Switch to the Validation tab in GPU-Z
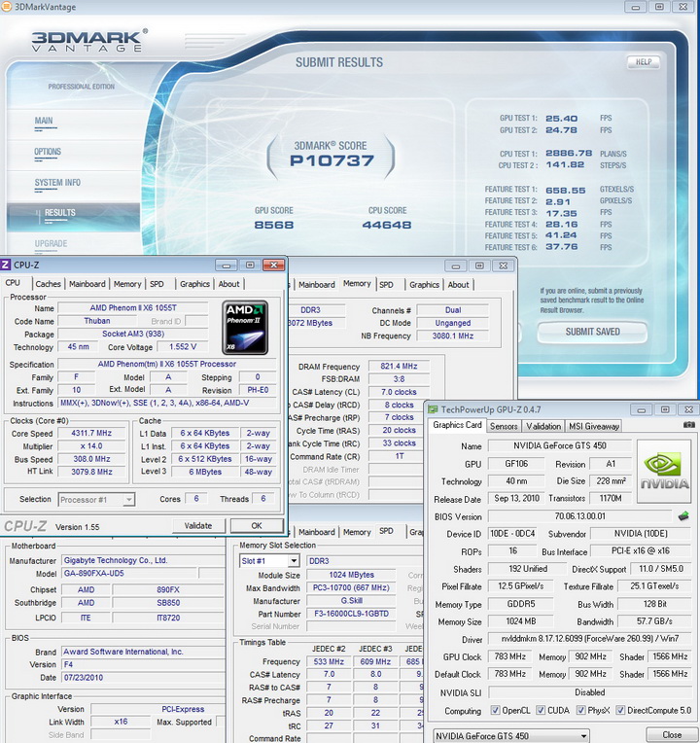Screen dimensions: 700x743 [543, 426]
